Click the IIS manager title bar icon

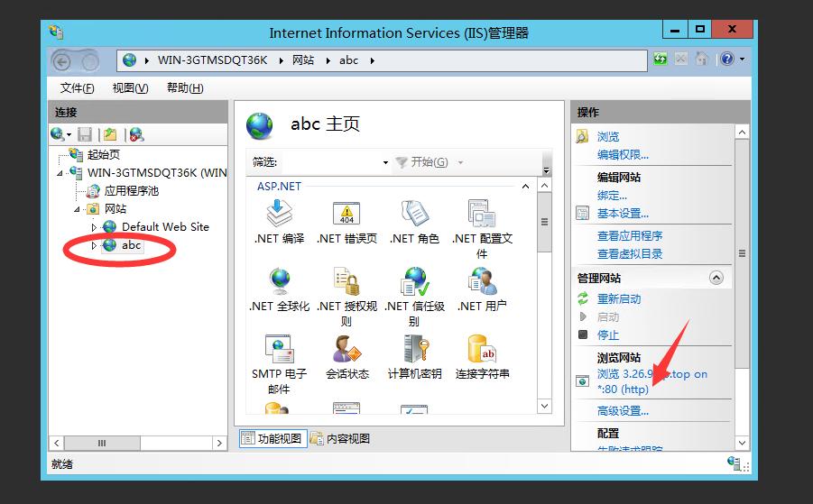[x=56, y=32]
